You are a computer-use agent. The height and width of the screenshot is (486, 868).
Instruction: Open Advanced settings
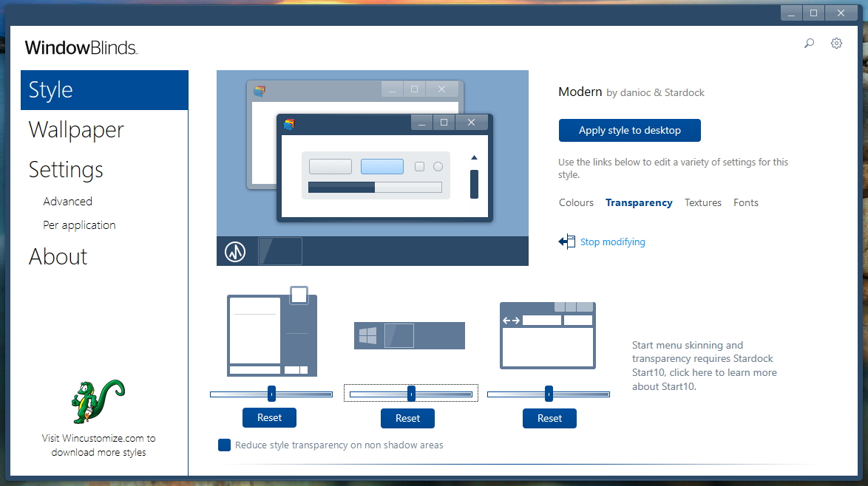click(x=67, y=201)
